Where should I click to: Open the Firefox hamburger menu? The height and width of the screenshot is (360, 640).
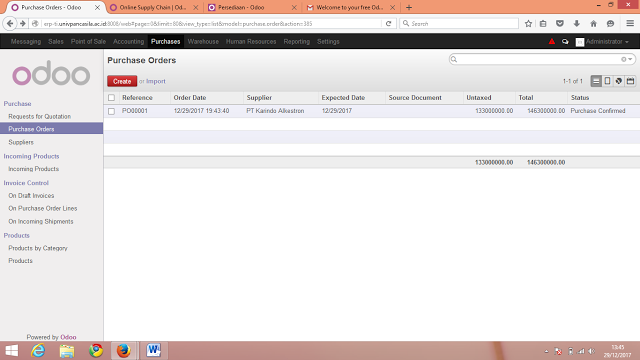click(x=630, y=24)
